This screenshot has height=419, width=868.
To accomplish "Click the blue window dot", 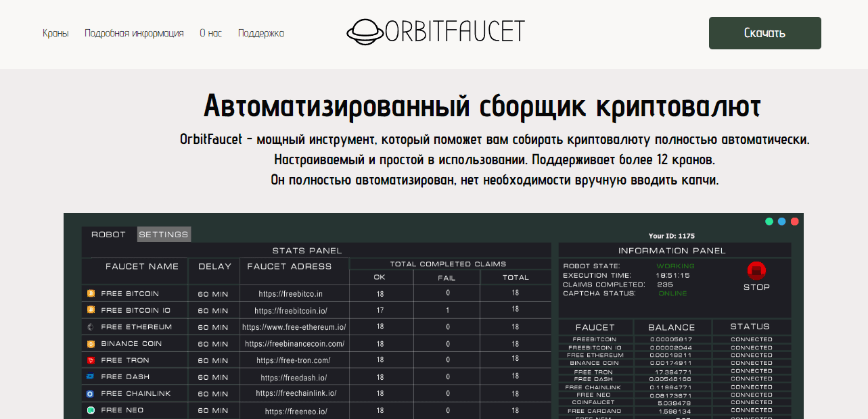I will [x=781, y=221].
